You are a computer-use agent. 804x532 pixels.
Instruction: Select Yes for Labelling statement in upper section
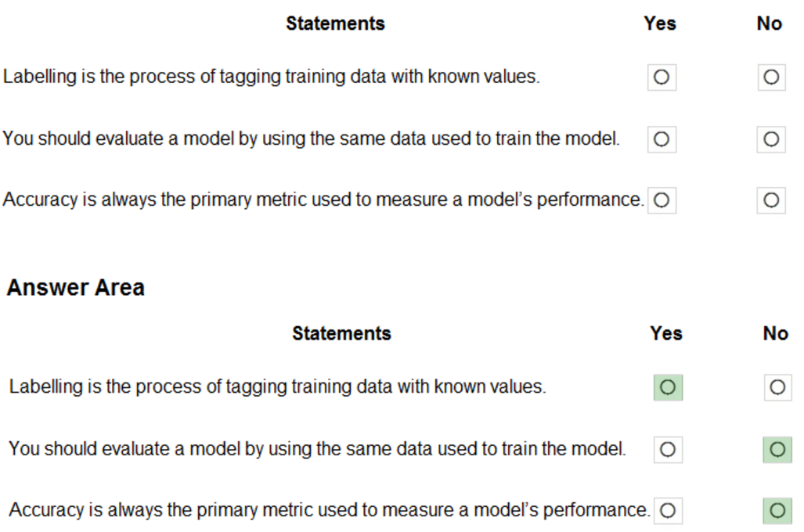[x=662, y=77]
